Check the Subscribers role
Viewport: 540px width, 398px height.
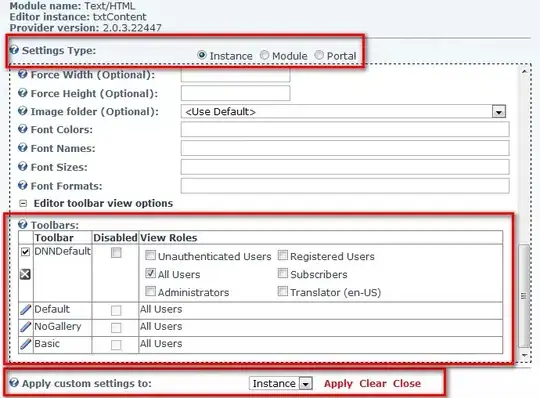(x=283, y=273)
